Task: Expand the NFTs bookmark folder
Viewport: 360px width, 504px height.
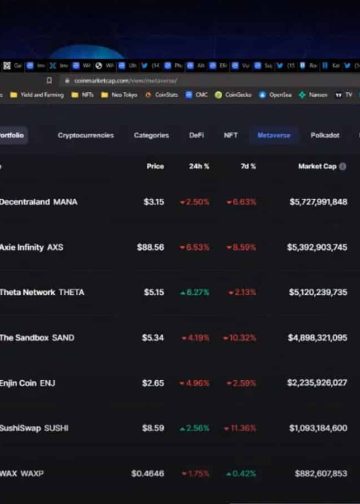Action: [83, 95]
